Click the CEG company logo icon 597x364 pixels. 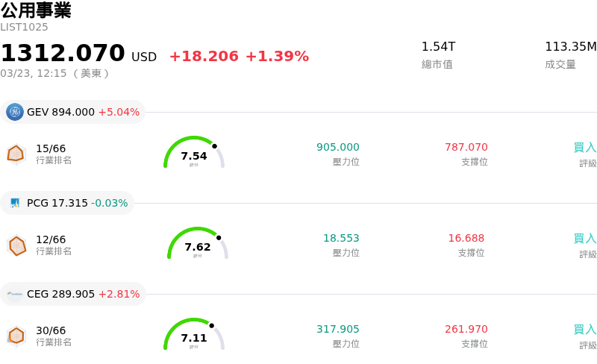[15, 294]
